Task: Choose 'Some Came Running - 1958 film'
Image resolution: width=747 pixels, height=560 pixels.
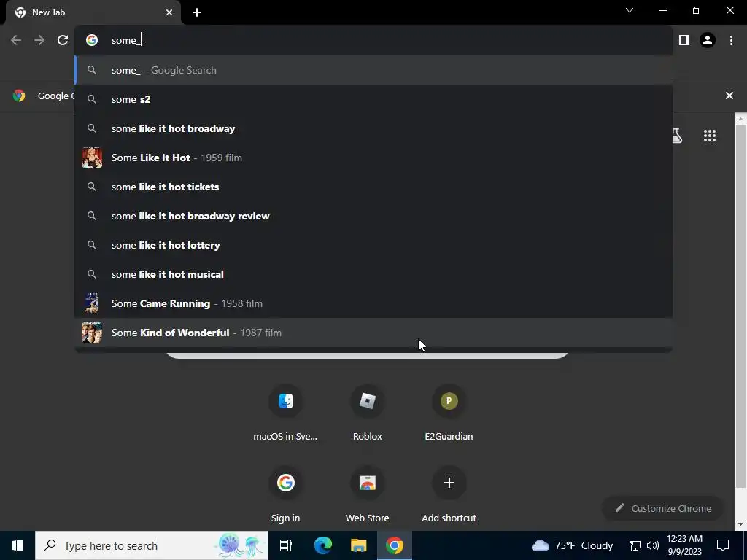Action: [373, 303]
